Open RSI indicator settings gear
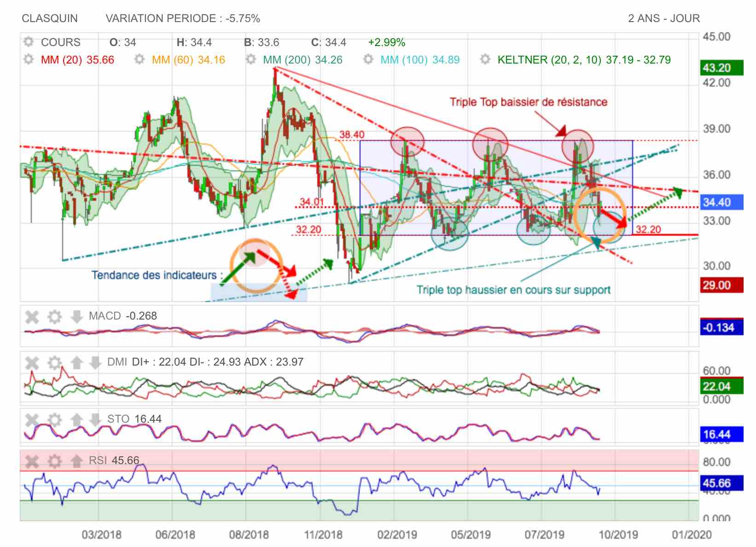This screenshot has width=756, height=547. [55, 461]
